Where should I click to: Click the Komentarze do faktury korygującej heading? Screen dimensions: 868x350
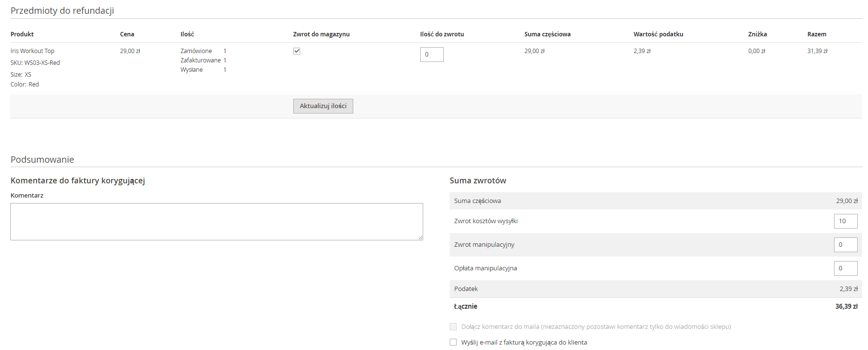[78, 181]
